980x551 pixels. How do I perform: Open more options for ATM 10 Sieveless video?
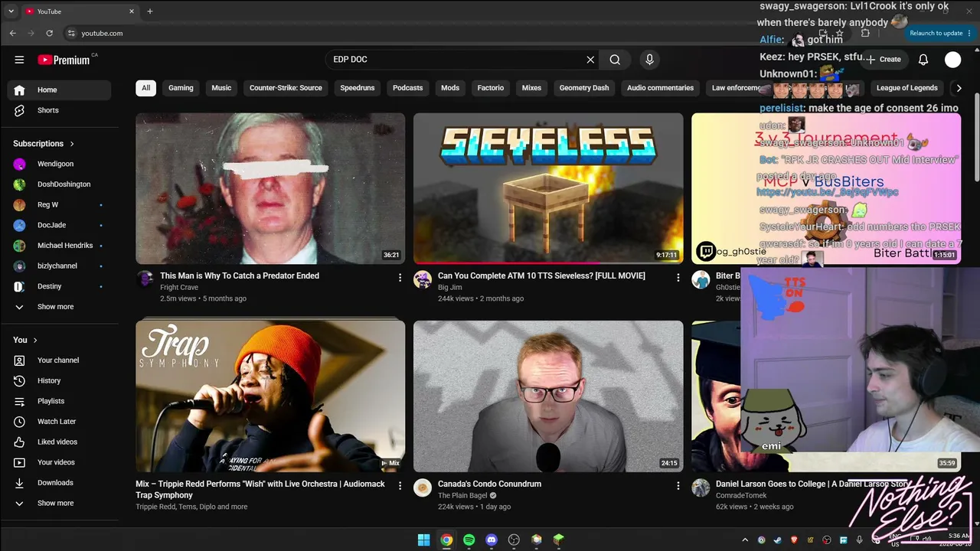click(678, 278)
